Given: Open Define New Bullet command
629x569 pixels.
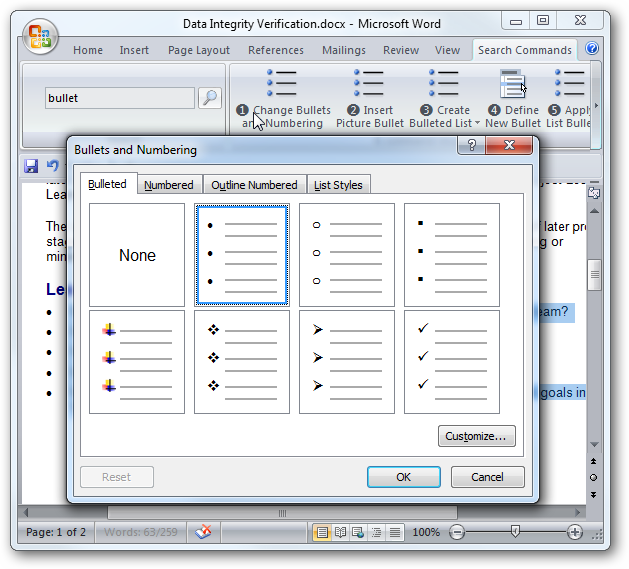Looking at the screenshot, I should click(x=513, y=99).
